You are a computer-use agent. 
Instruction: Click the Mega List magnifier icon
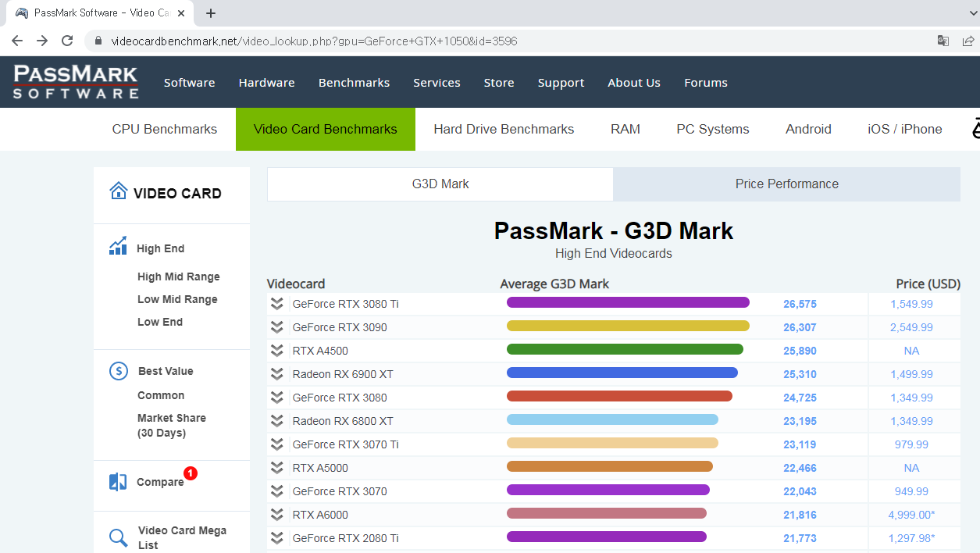tap(119, 537)
